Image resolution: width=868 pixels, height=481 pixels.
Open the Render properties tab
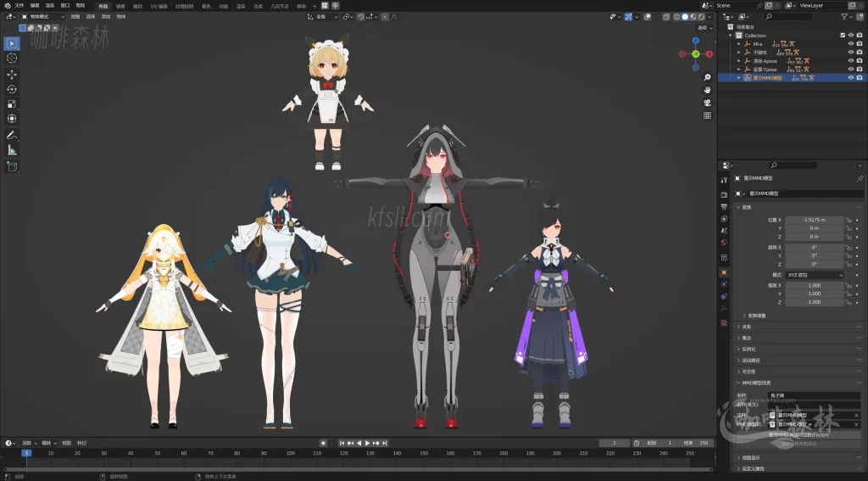(724, 194)
